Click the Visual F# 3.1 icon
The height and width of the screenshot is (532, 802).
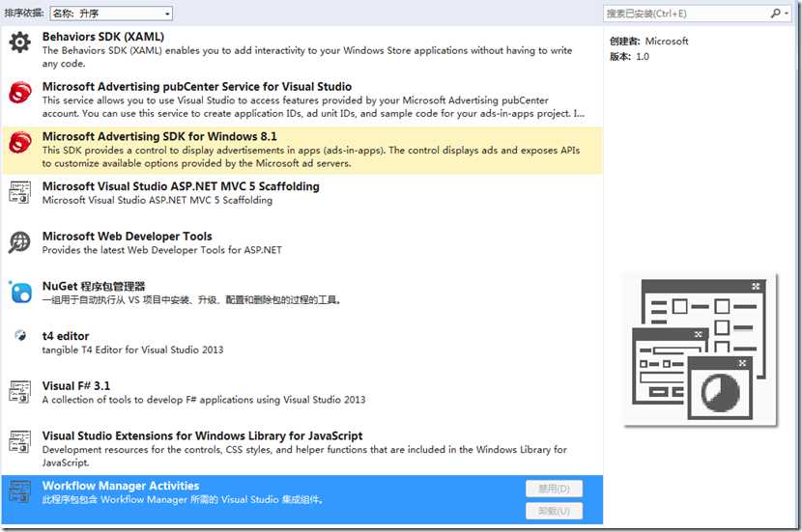click(x=19, y=392)
